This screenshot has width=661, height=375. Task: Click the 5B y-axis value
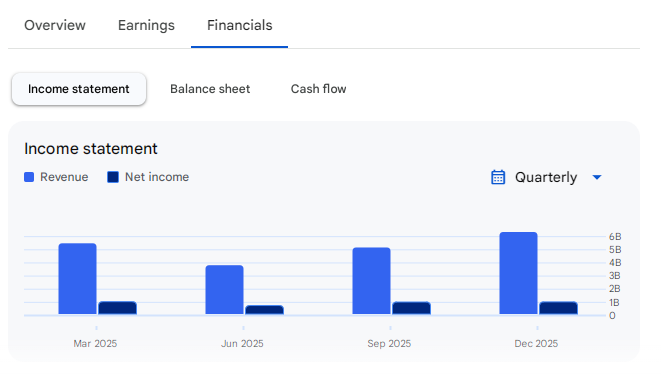[615, 250]
